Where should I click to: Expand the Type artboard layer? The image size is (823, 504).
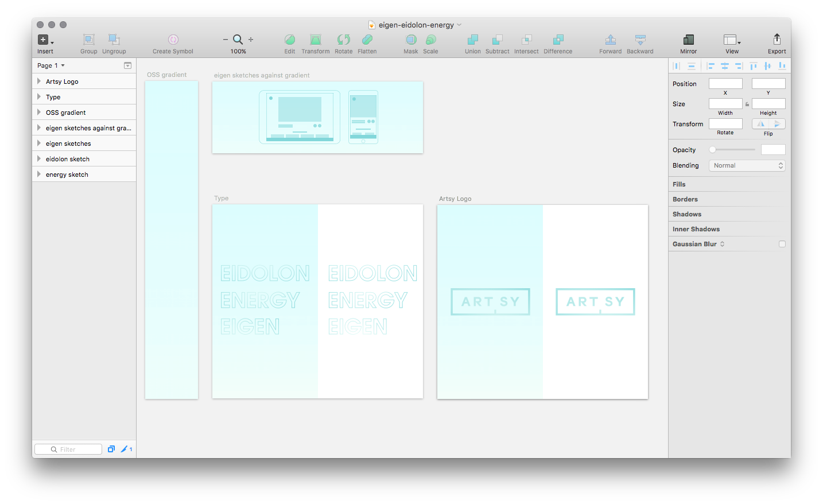click(x=38, y=96)
